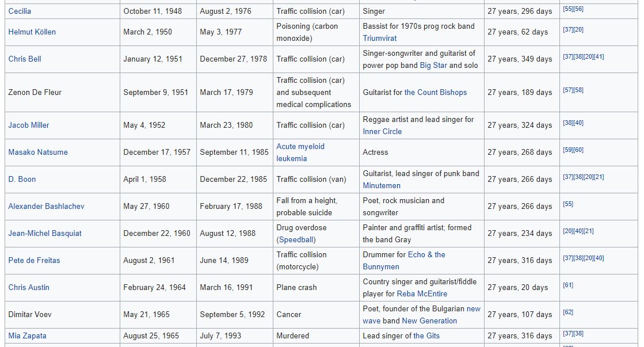Open citation [62] for Dimitar Voev
Screen dimensions: 644x347
click(x=568, y=312)
